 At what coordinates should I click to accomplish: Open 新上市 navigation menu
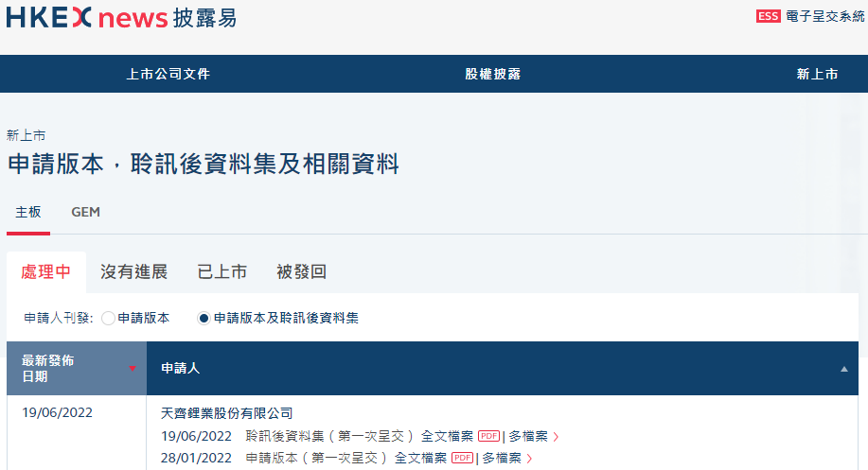click(817, 74)
